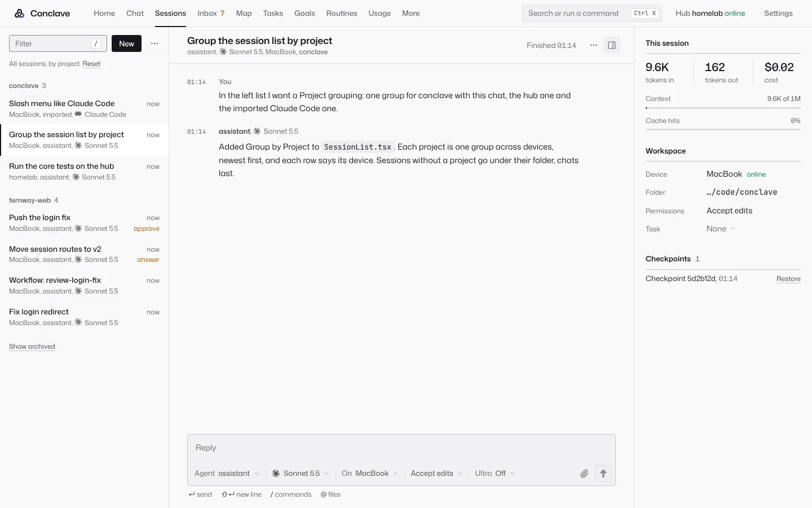
Task: Open session Run the core tests on the hub
Action: coord(84,172)
